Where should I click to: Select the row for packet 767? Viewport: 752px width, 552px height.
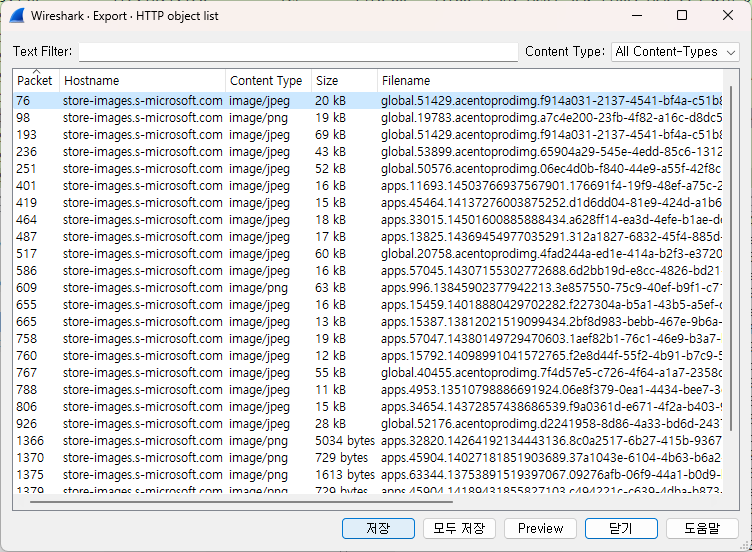pos(368,373)
